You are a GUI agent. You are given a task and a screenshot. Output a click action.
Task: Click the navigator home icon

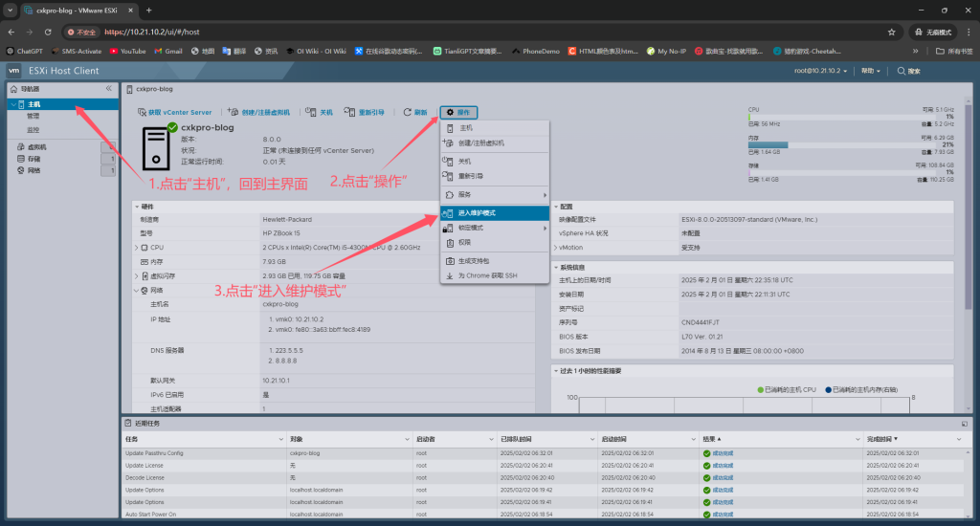(13, 89)
